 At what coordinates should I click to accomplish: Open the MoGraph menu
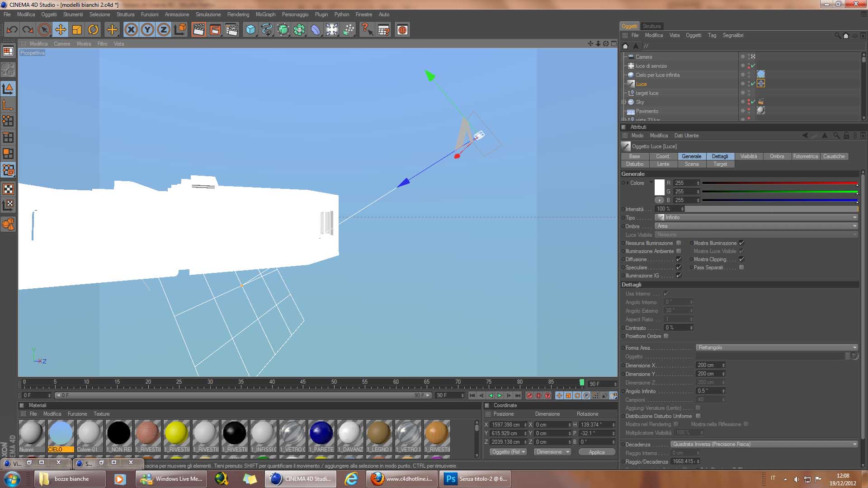coord(265,14)
